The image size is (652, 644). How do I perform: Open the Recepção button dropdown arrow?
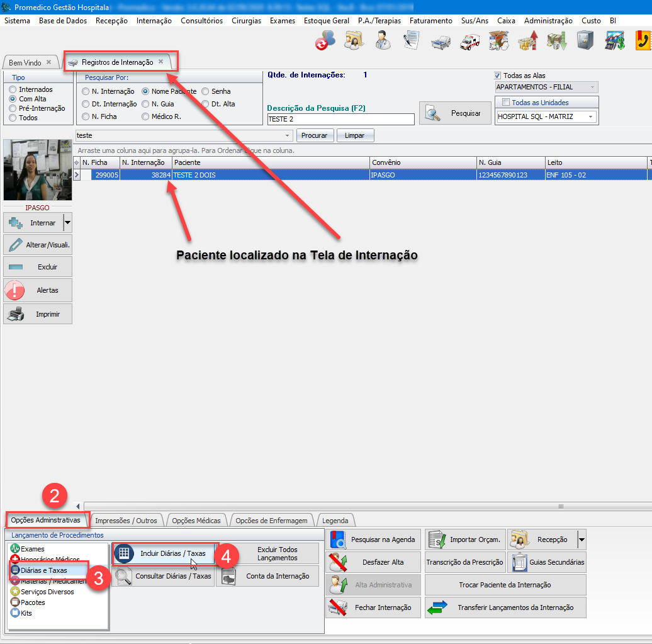(582, 539)
